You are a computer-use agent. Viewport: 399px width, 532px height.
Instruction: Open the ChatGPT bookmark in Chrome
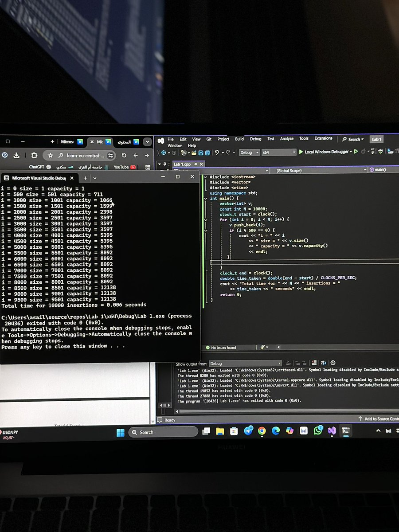(x=39, y=167)
